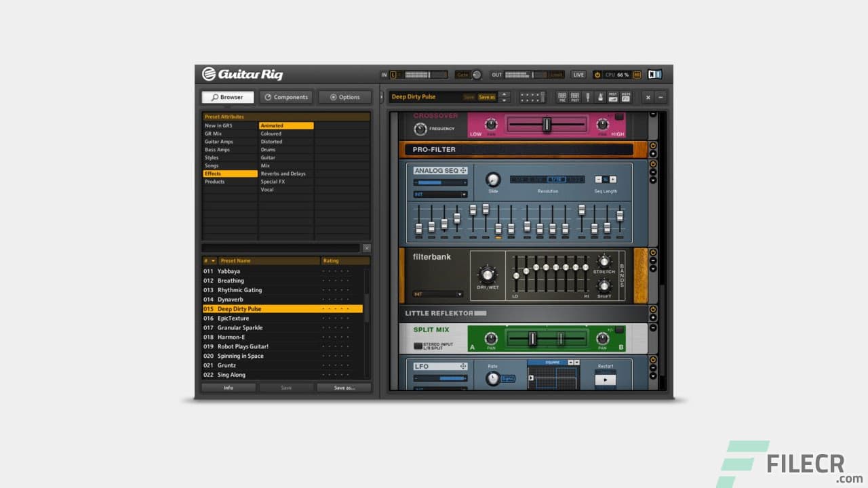Select the Tapedeck Post icon
The height and width of the screenshot is (488, 868).
(x=575, y=97)
